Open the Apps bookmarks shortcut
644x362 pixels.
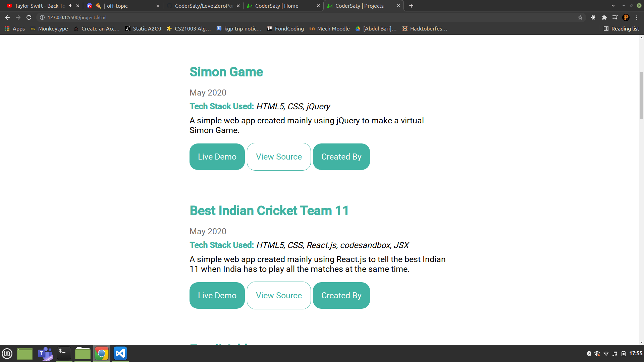coord(15,29)
